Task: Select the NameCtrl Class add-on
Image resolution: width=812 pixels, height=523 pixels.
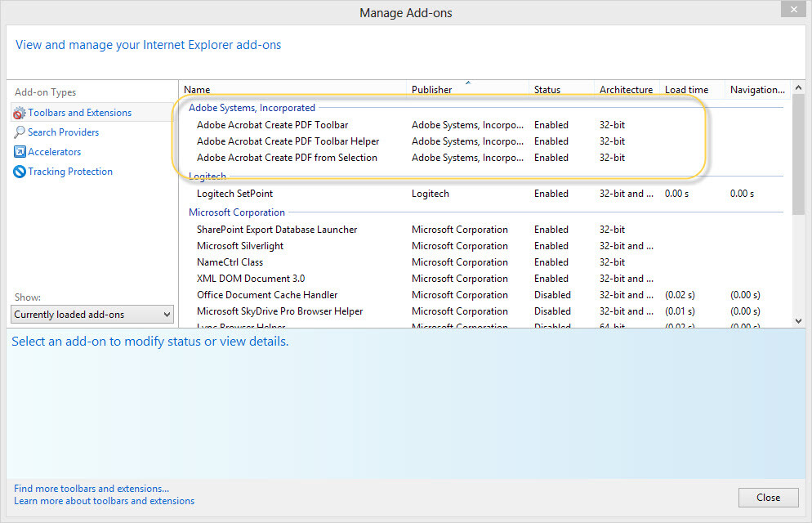Action: coord(230,261)
